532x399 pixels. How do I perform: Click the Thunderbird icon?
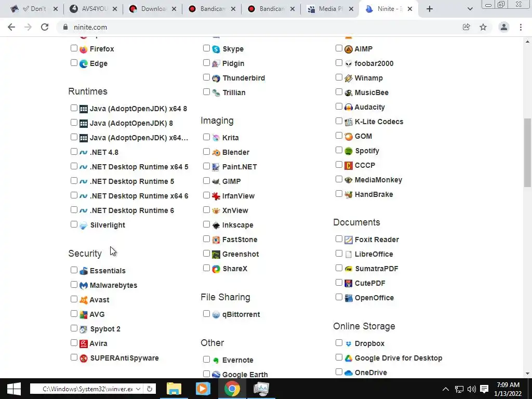216,78
